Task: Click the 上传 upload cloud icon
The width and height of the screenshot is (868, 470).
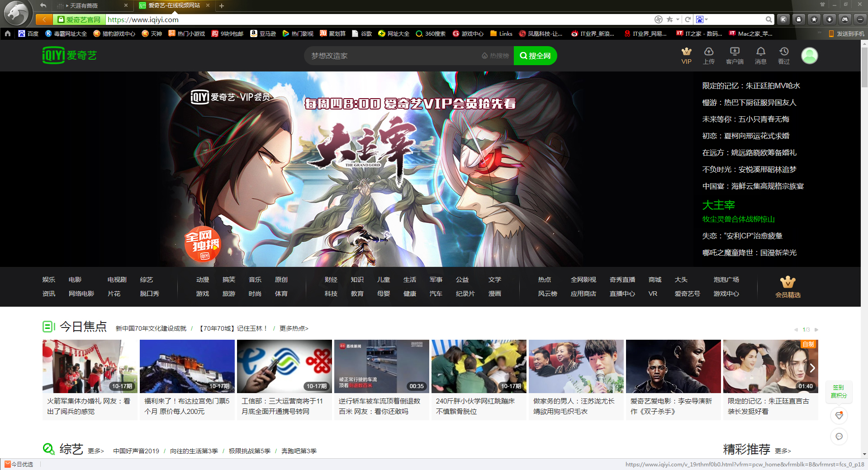Action: [709, 52]
